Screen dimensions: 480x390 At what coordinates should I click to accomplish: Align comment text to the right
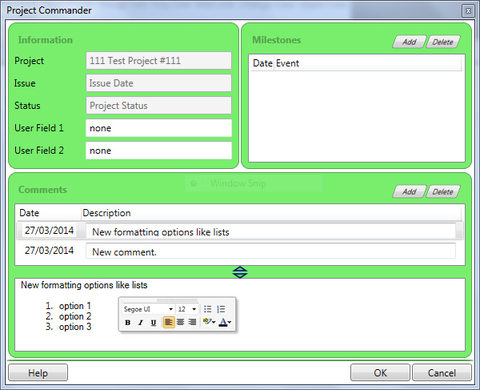[192, 322]
